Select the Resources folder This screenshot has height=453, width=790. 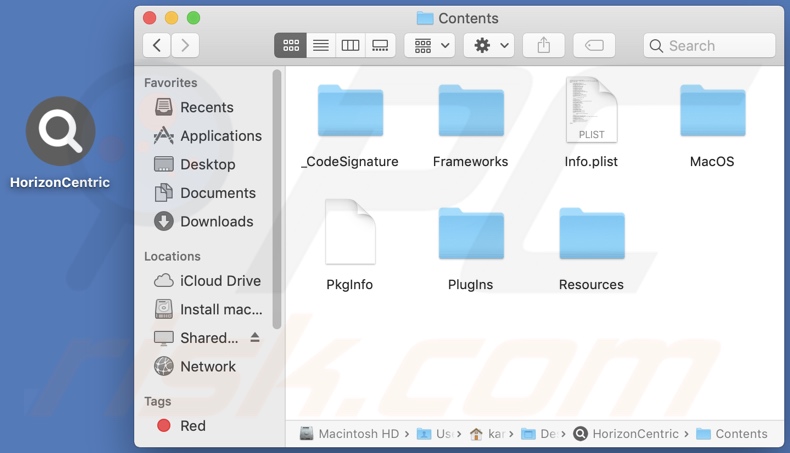click(x=591, y=249)
